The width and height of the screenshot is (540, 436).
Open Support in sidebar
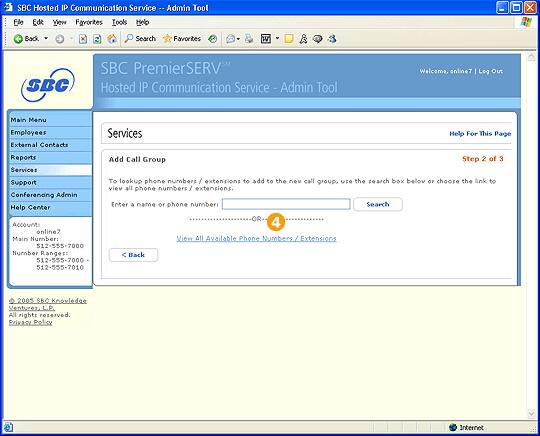[x=51, y=183]
